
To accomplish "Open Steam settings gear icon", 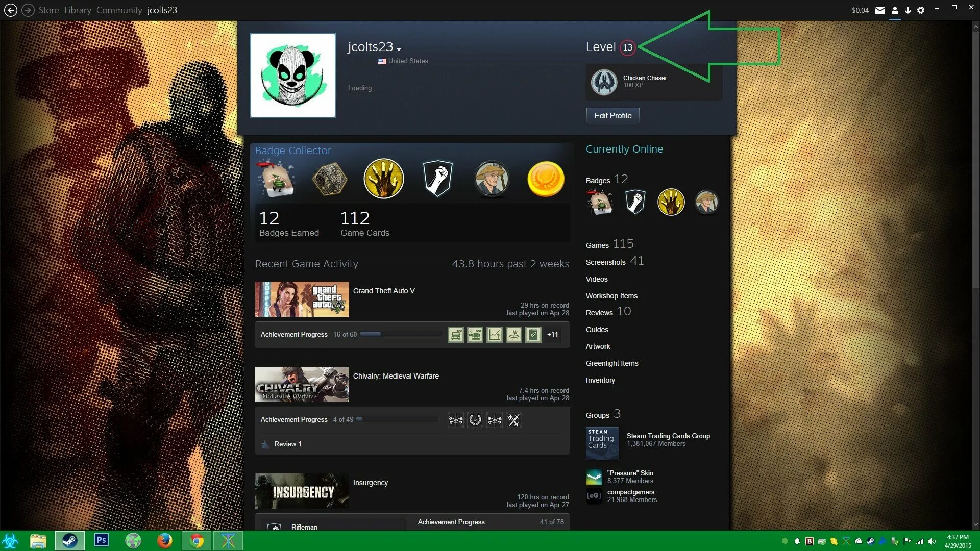I will 921,10.
